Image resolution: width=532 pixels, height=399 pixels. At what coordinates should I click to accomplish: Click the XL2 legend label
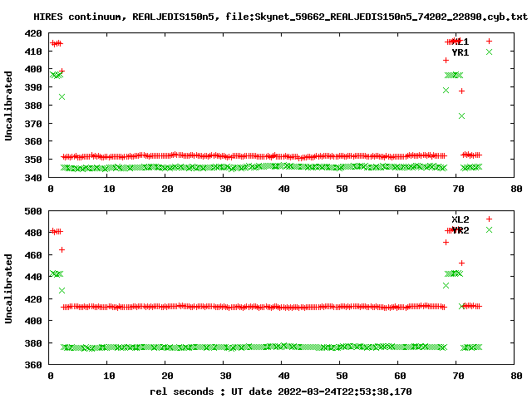click(x=461, y=219)
